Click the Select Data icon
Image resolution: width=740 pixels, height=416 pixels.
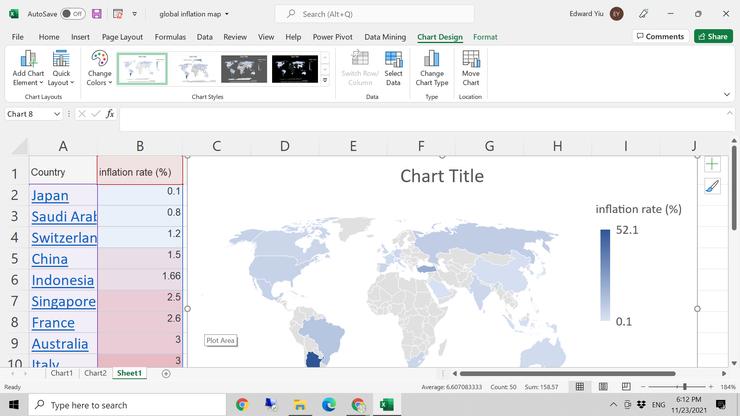coord(393,60)
